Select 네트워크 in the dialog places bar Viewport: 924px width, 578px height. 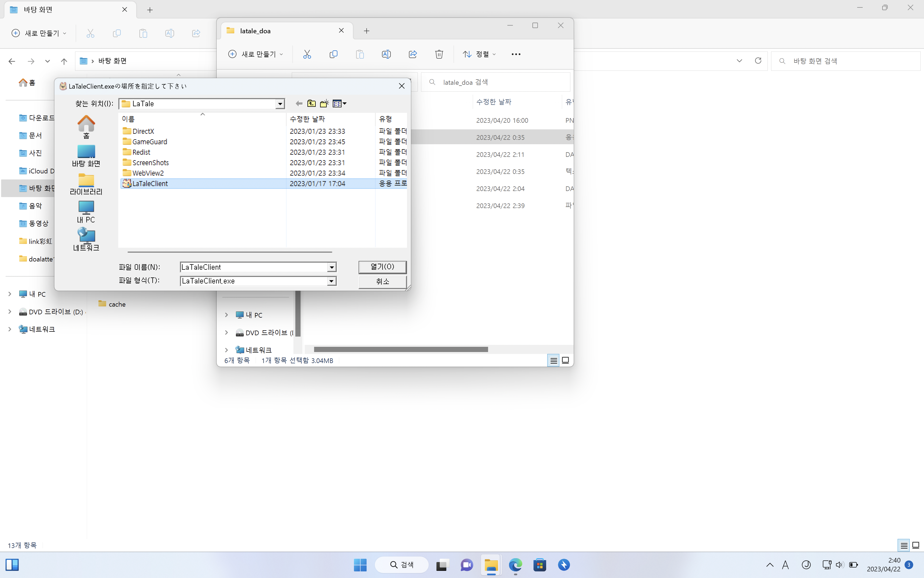86,240
